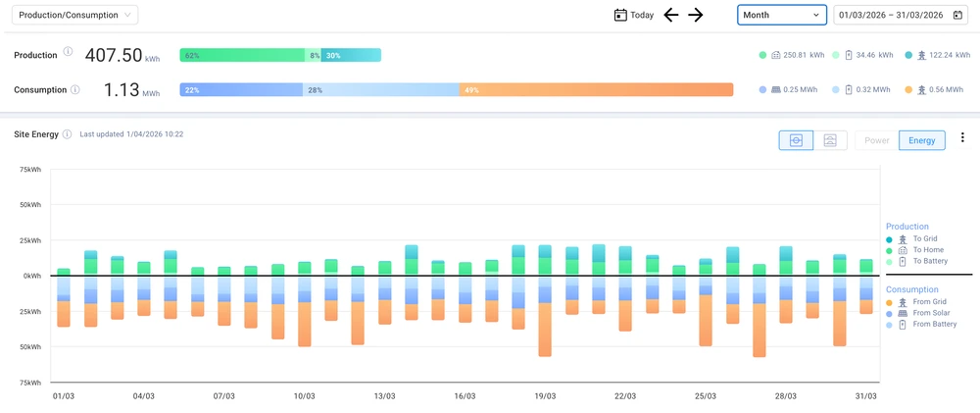The height and width of the screenshot is (413, 980).
Task: Click calendar icon in date range field
Action: [957, 15]
